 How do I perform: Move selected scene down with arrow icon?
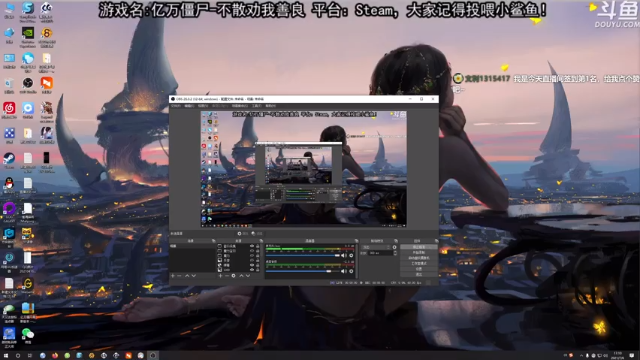click(x=194, y=276)
